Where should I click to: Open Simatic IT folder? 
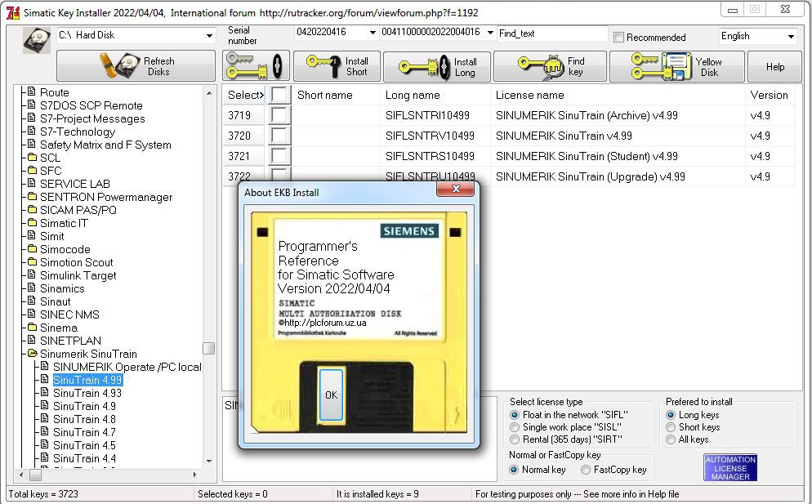(x=64, y=223)
